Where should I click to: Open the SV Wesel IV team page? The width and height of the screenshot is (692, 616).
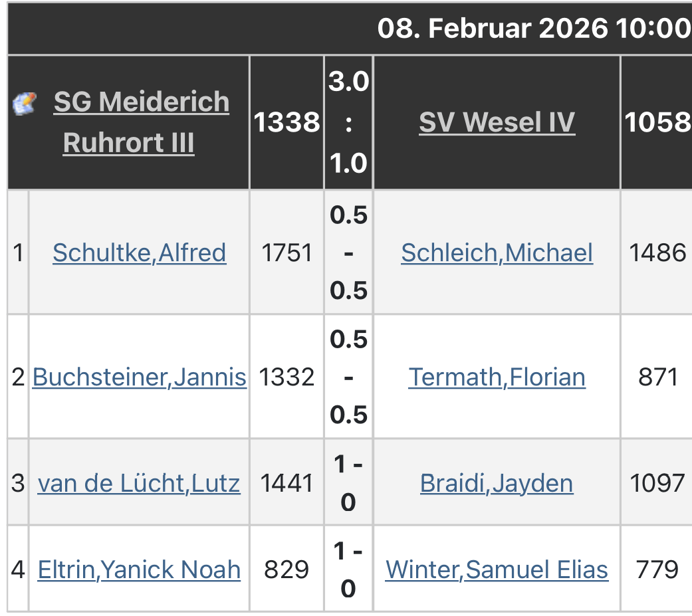(x=497, y=122)
